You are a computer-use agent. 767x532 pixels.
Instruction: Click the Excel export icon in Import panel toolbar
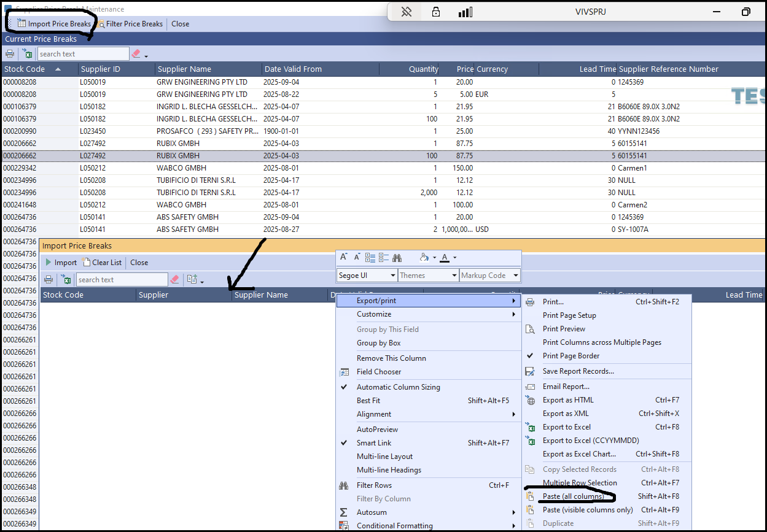66,280
